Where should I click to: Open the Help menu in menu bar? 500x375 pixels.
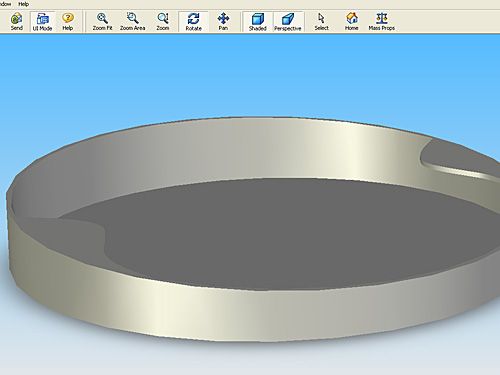pyautogui.click(x=23, y=4)
